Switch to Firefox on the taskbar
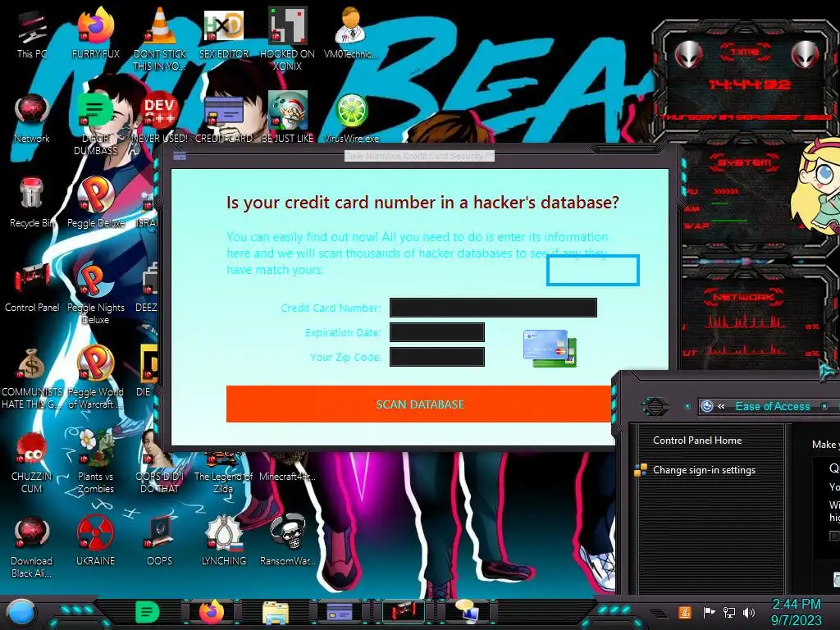 (212, 612)
